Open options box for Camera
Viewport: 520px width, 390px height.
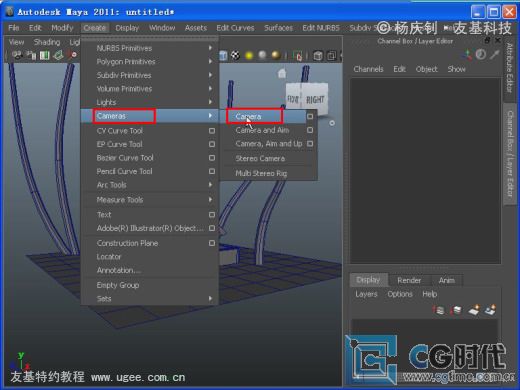(x=310, y=116)
